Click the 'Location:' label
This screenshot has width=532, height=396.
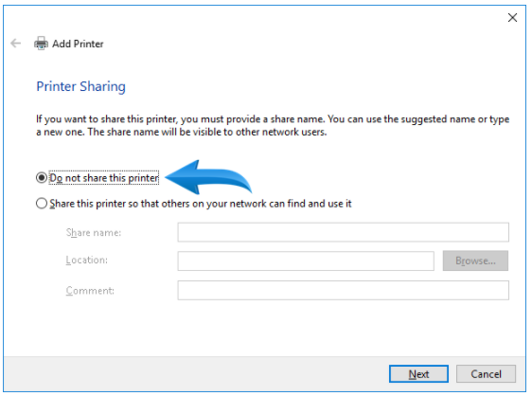pos(86,261)
